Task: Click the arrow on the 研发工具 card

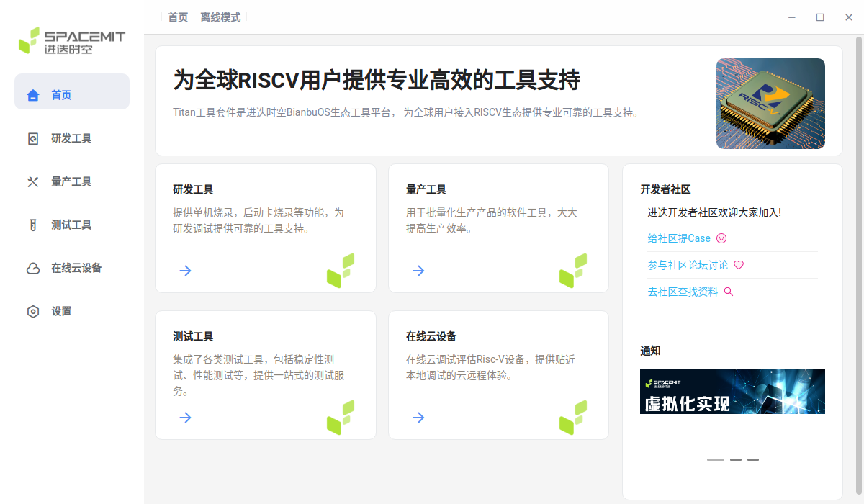Action: coord(186,271)
